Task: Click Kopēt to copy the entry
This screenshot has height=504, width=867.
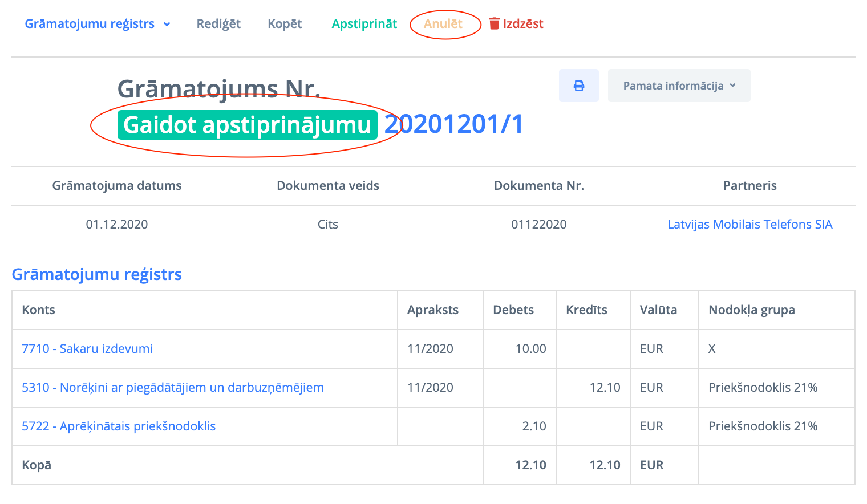Action: (x=285, y=23)
